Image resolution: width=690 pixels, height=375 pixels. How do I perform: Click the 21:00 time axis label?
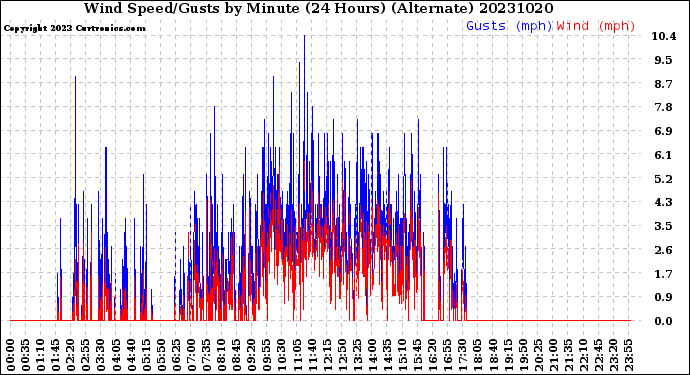[553, 354]
